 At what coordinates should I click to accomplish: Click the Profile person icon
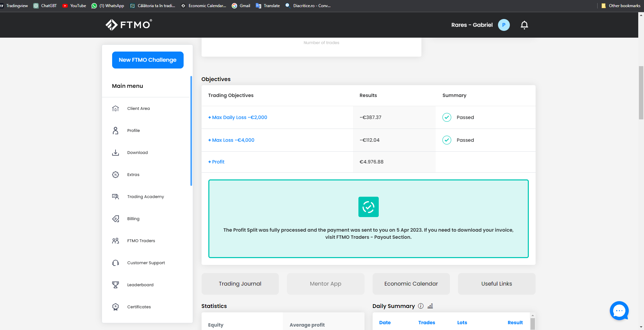116,131
